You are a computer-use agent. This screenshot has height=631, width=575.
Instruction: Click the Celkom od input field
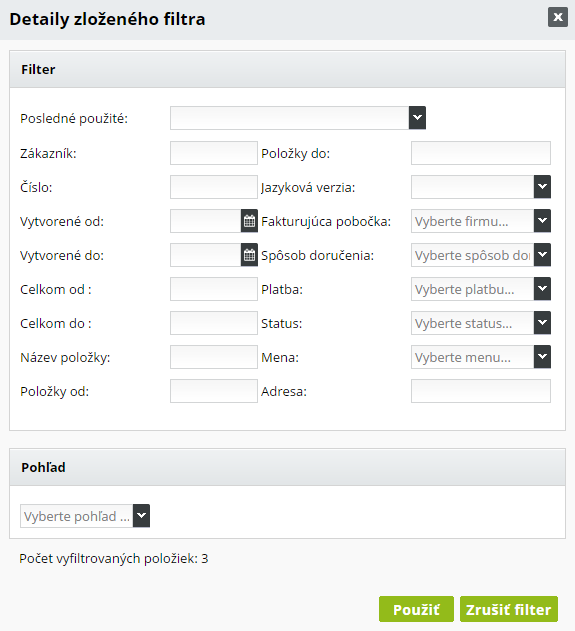click(214, 289)
